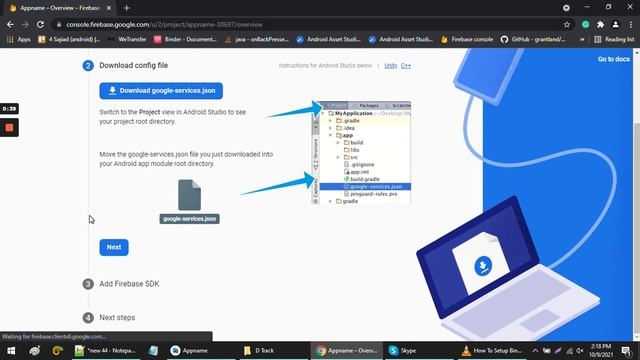640x360 pixels.
Task: Click the Chrome media control circle icon
Action: coord(566,8)
